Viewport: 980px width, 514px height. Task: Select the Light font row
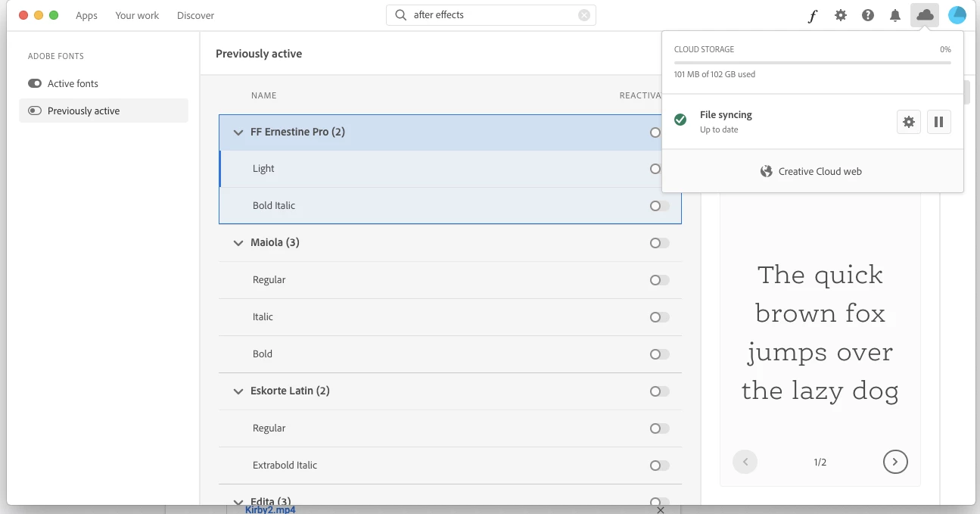tap(450, 169)
